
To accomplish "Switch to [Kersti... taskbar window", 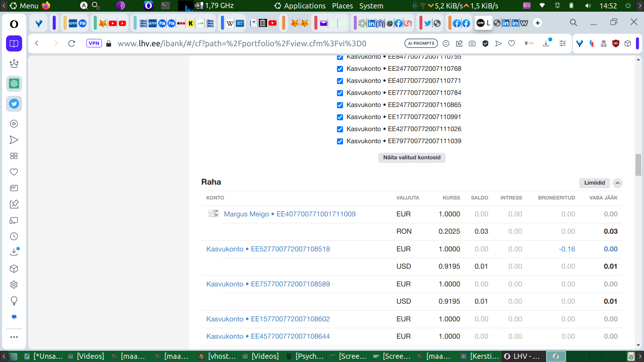I will click(480, 356).
